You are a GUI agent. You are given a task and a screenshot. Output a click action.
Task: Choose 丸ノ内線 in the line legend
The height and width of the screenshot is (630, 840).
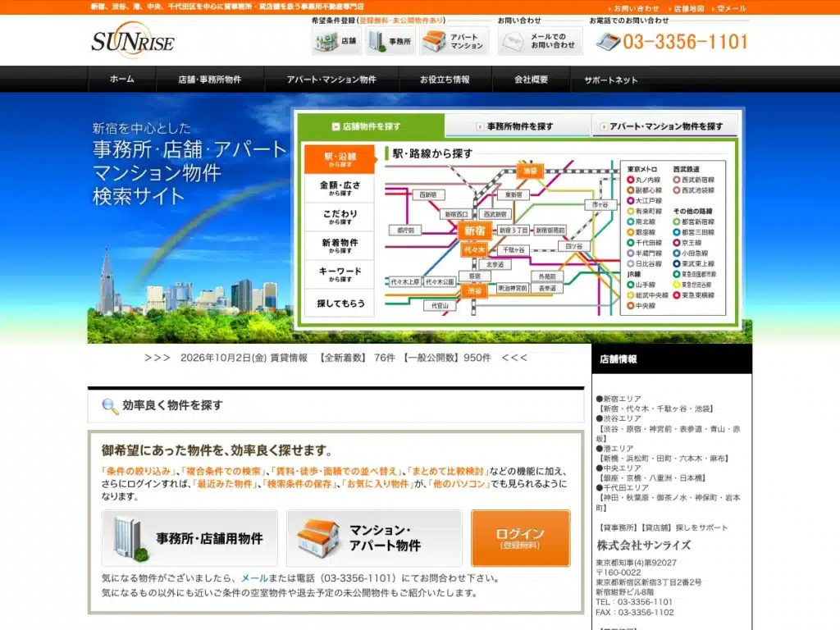644,180
